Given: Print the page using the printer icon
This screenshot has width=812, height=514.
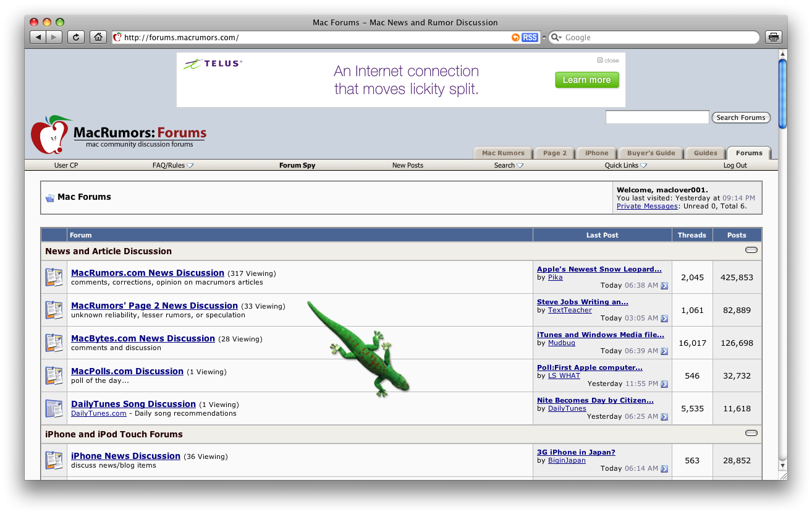Looking at the screenshot, I should (x=773, y=37).
